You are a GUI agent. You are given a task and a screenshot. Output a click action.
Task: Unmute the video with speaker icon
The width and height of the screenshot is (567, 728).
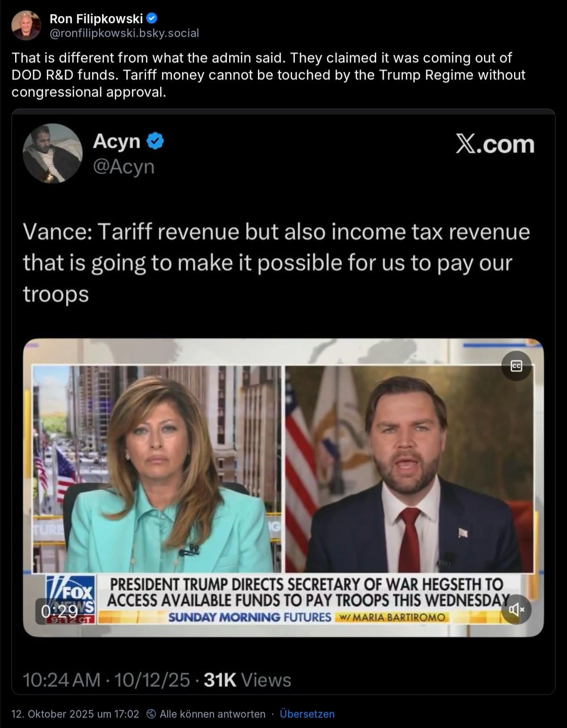pyautogui.click(x=516, y=610)
